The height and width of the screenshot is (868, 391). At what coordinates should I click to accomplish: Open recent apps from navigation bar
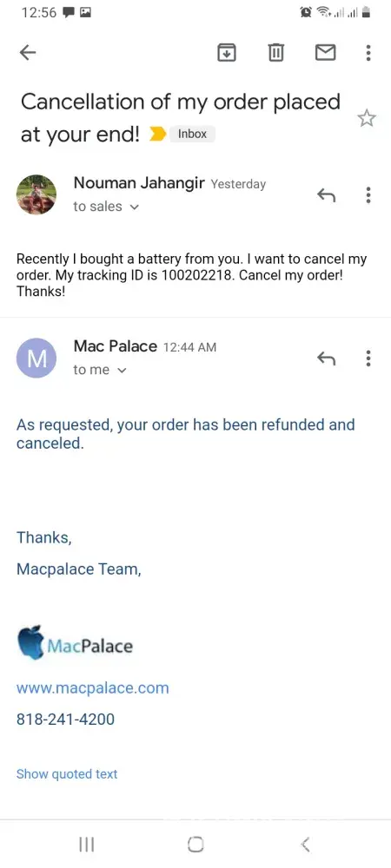[86, 845]
